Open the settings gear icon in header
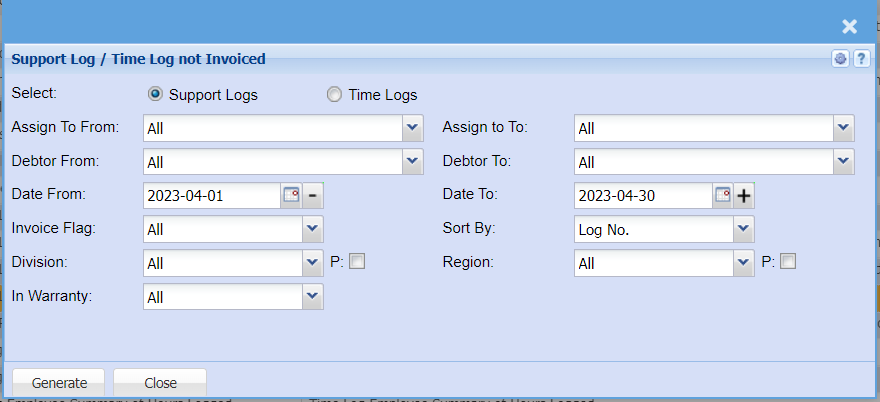The height and width of the screenshot is (402, 880). point(840,59)
